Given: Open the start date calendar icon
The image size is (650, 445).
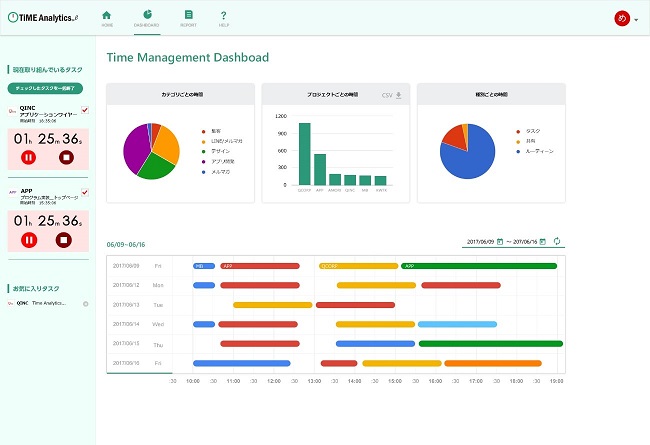Looking at the screenshot, I should (x=500, y=241).
